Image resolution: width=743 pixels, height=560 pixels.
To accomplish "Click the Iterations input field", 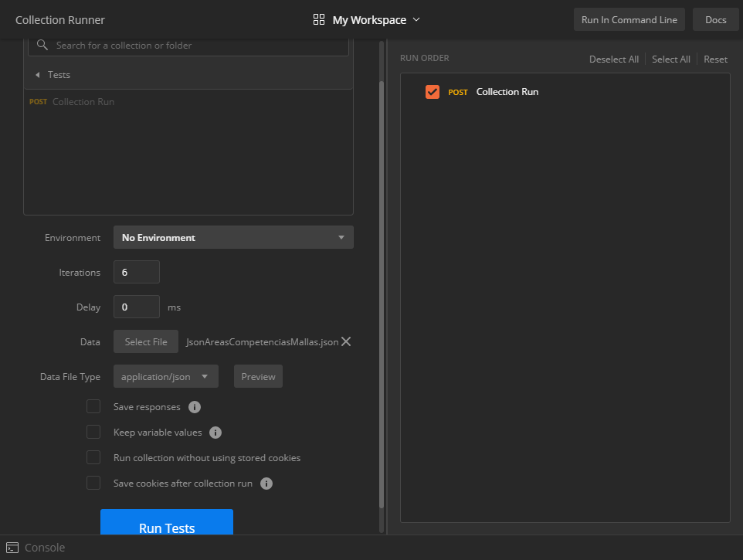I will (x=137, y=272).
